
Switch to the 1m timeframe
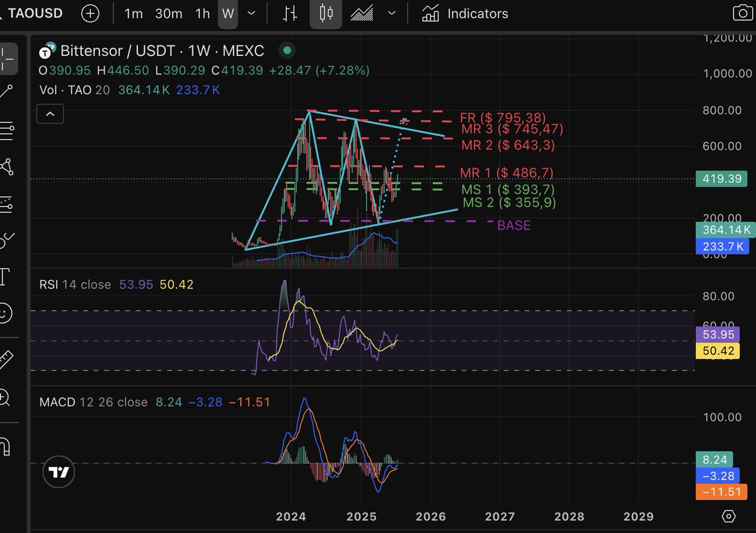(x=133, y=13)
